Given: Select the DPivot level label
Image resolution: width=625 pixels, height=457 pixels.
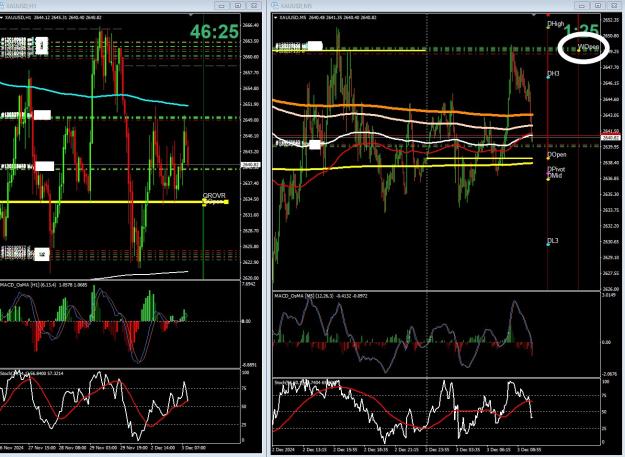Looking at the screenshot, I should pyautogui.click(x=556, y=170).
